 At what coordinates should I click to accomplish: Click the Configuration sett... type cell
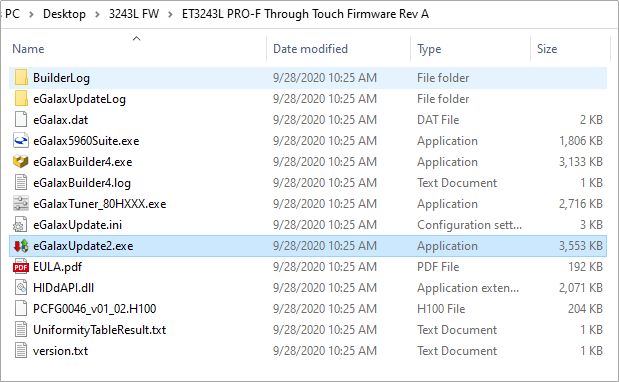(469, 225)
